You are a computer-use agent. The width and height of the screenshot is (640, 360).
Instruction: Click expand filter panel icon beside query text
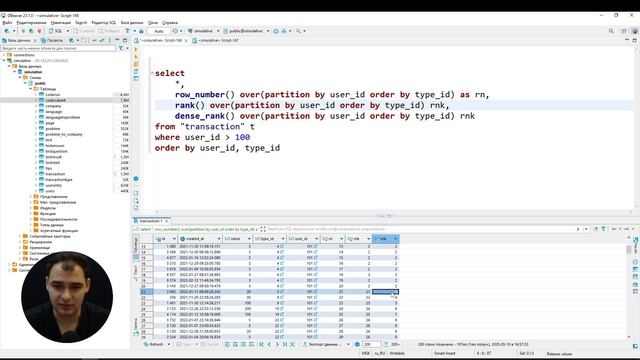click(263, 229)
